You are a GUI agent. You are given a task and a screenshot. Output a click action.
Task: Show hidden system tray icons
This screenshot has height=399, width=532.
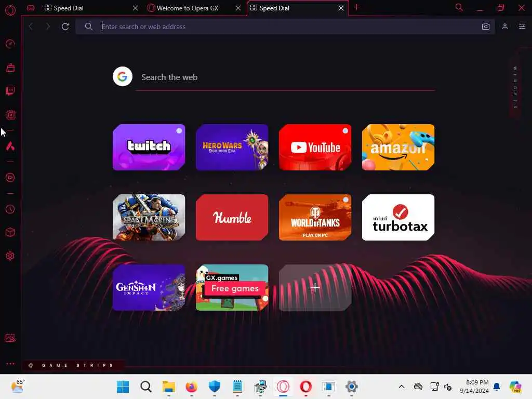click(x=402, y=387)
